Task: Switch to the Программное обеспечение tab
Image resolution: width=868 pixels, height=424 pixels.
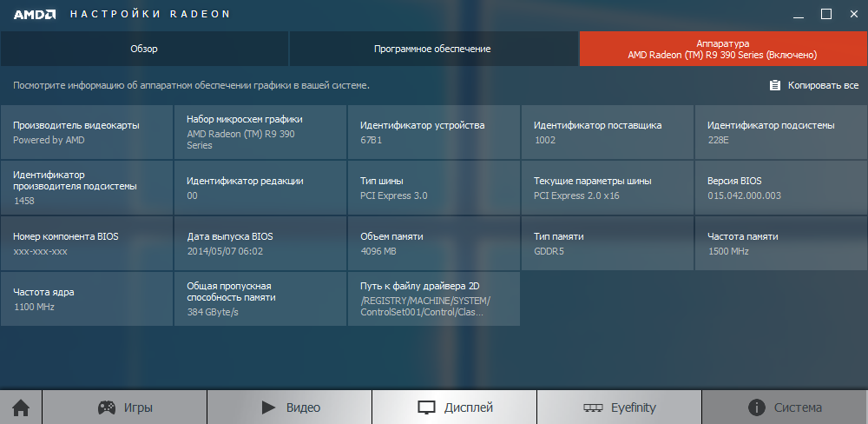Action: [x=432, y=49]
